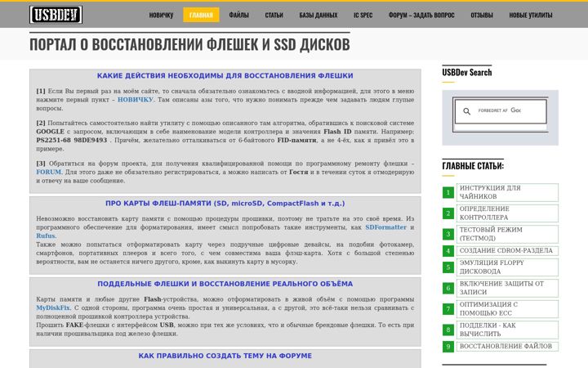Click the green number 7 badge
The image size is (588, 368).
coord(448,308)
